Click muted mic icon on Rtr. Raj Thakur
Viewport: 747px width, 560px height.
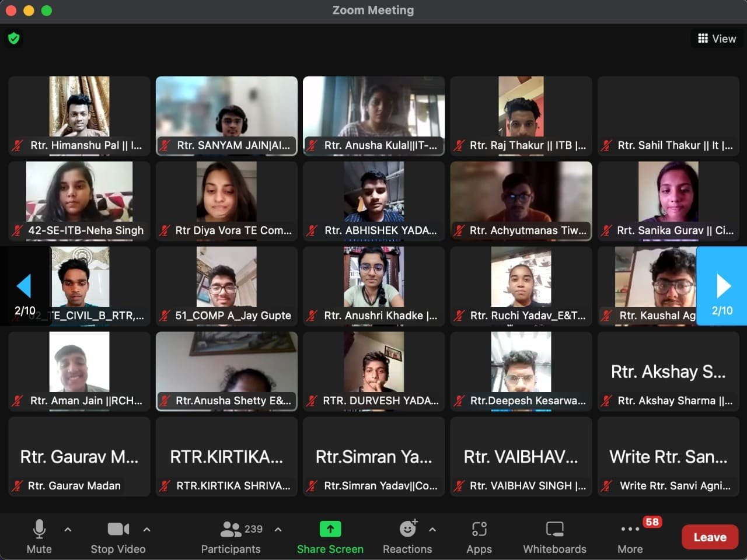460,145
